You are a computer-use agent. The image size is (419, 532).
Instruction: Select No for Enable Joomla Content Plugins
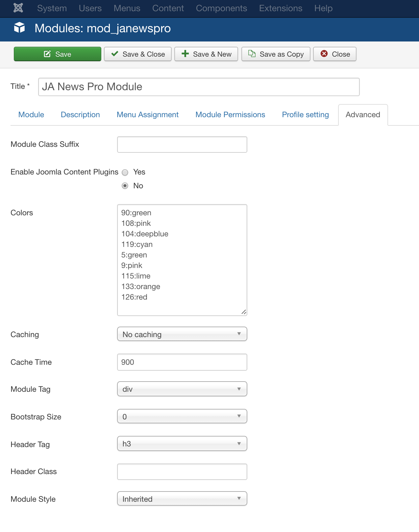[x=125, y=186]
